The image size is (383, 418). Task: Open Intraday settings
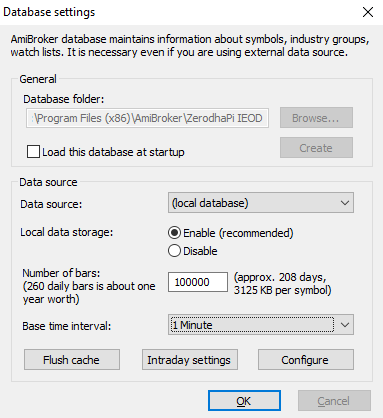coord(190,360)
